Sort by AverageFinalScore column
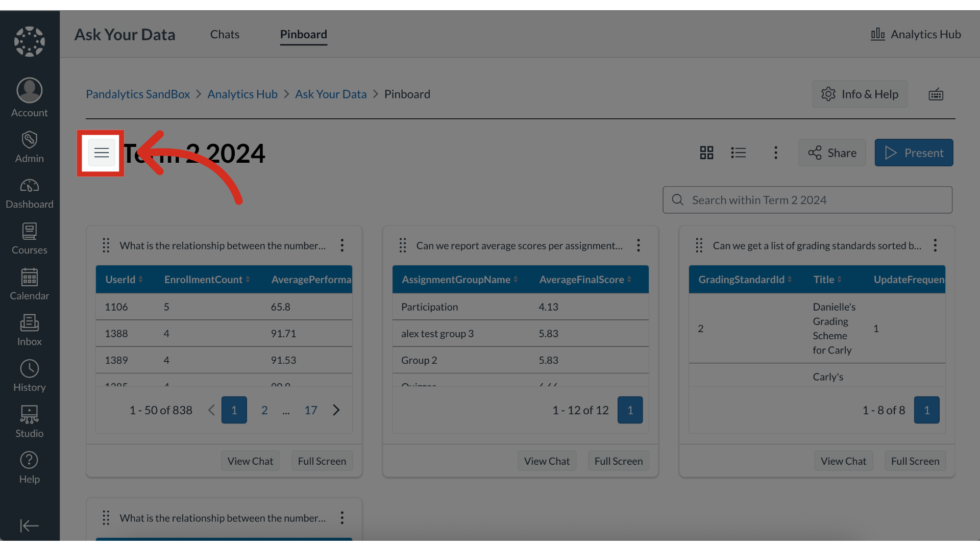980x551 pixels. pyautogui.click(x=585, y=280)
